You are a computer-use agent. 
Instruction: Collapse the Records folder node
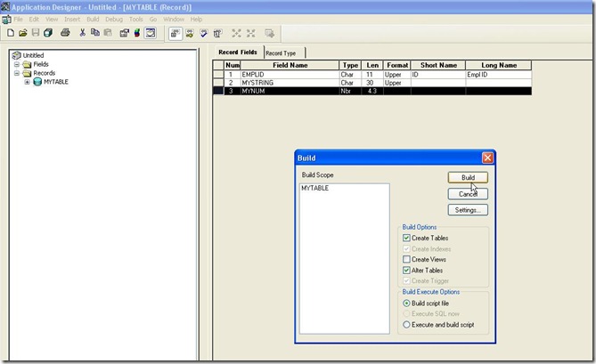pos(16,73)
